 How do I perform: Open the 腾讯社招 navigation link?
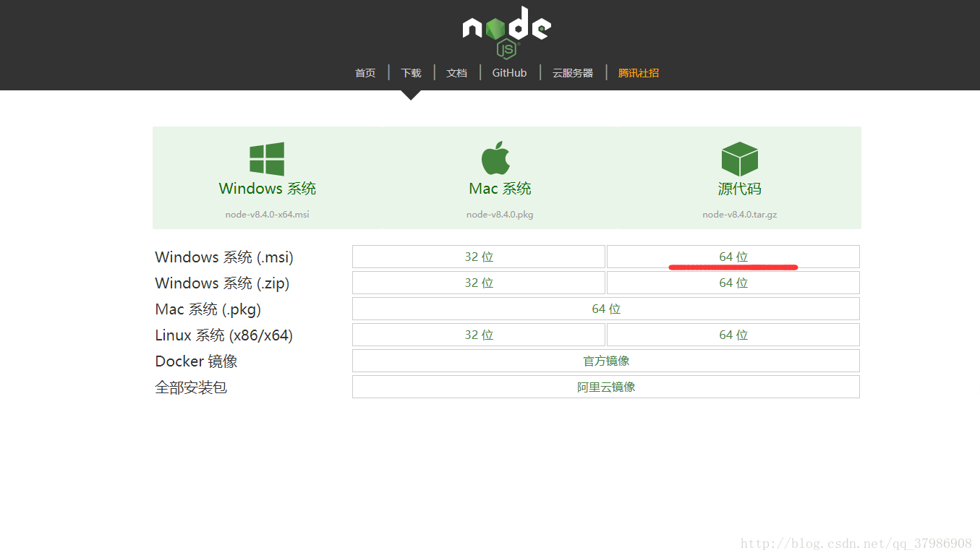click(x=639, y=73)
